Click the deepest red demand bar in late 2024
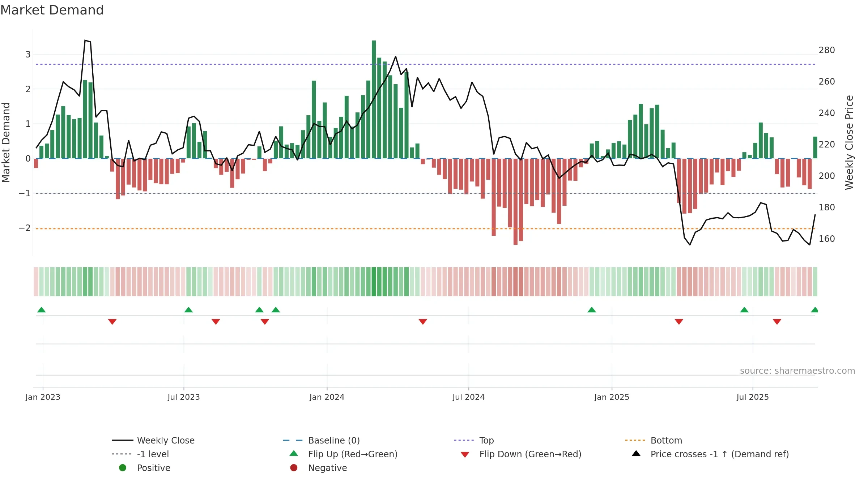Viewport: 868px width, 488px height. [x=515, y=202]
